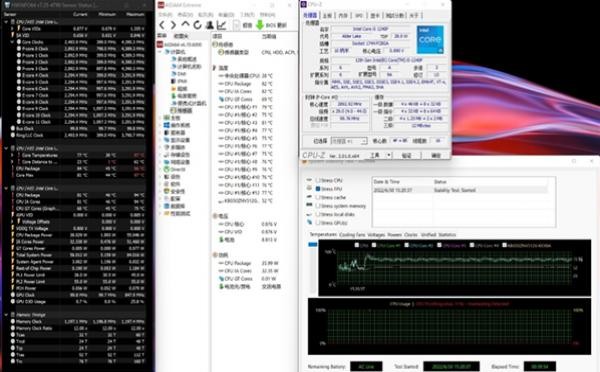Viewport: 600px width, 372px height.
Task: Click the AIDA64 forward navigation arrow
Action: click(x=173, y=25)
